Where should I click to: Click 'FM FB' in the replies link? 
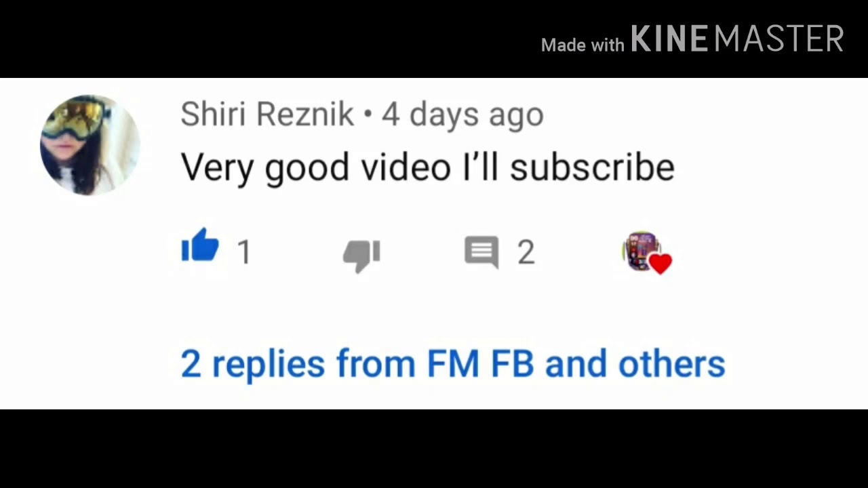pos(481,364)
